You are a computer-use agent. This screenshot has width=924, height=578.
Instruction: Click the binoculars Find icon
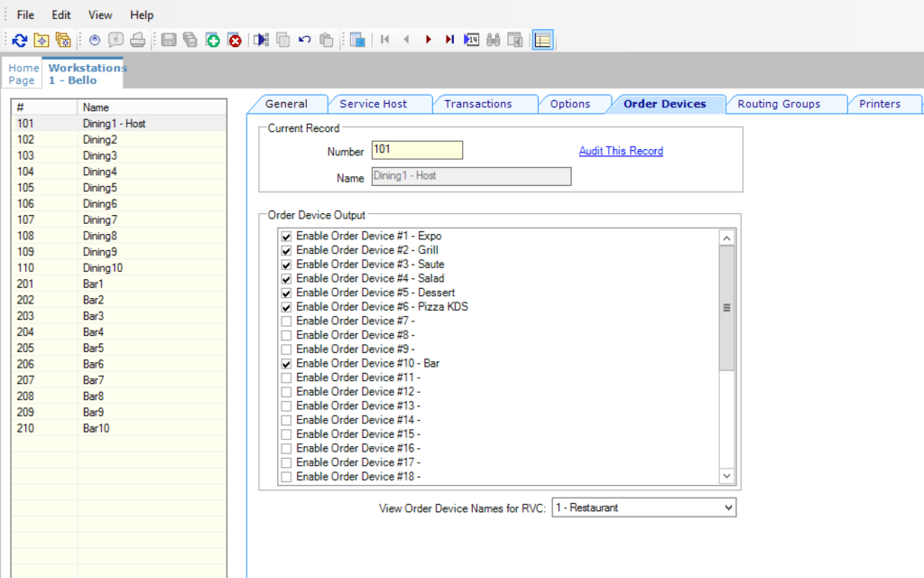[x=494, y=40]
